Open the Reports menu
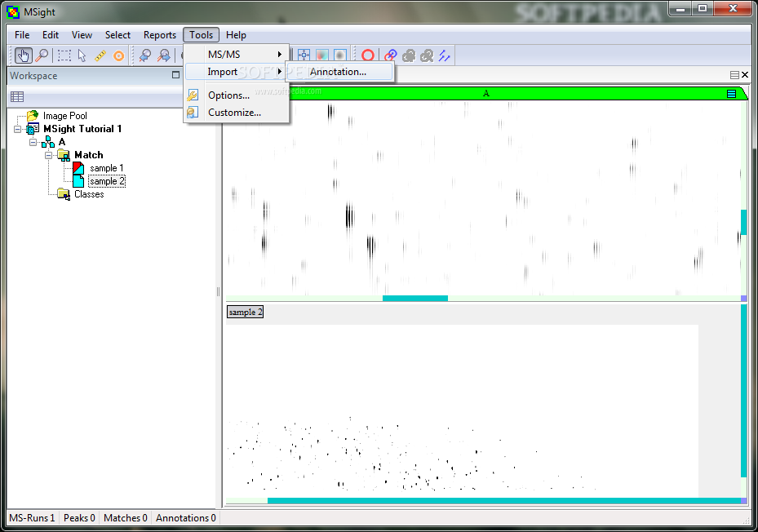This screenshot has height=532, width=758. point(160,35)
